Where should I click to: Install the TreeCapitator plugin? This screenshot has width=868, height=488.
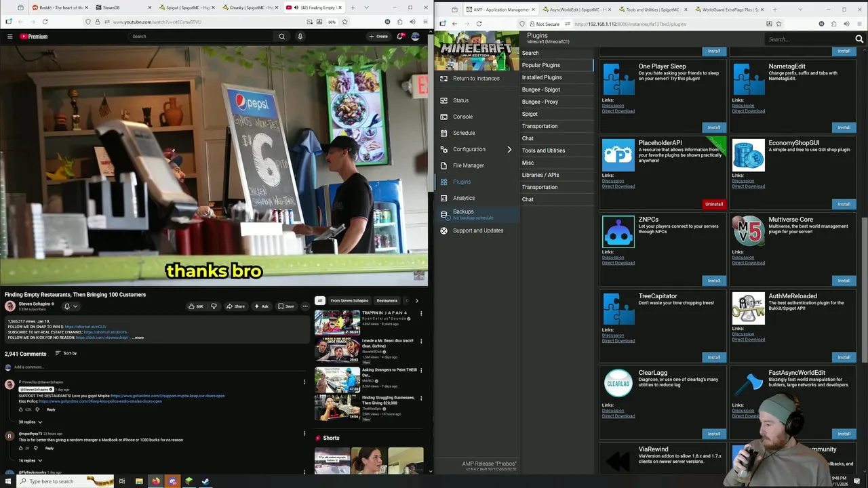tap(714, 357)
